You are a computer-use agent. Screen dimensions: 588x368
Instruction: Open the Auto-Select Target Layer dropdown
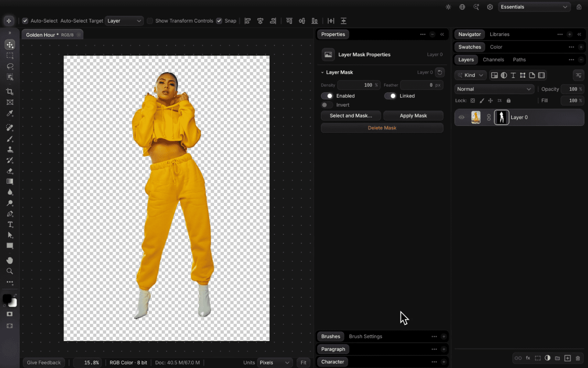pyautogui.click(x=124, y=21)
